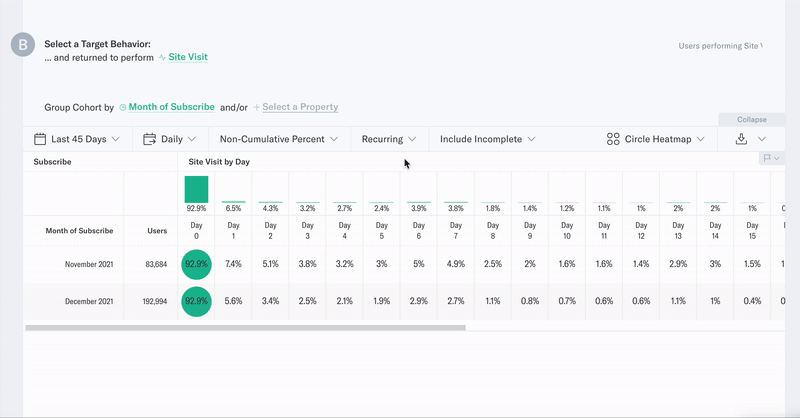800x418 pixels.
Task: Click the horizontal scrollbar under the table
Action: 245,328
